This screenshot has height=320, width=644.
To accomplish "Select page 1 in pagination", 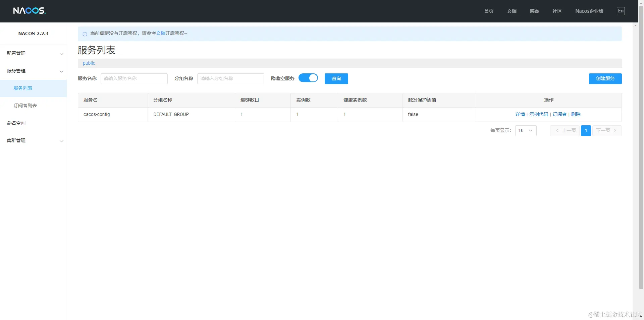I will (586, 131).
